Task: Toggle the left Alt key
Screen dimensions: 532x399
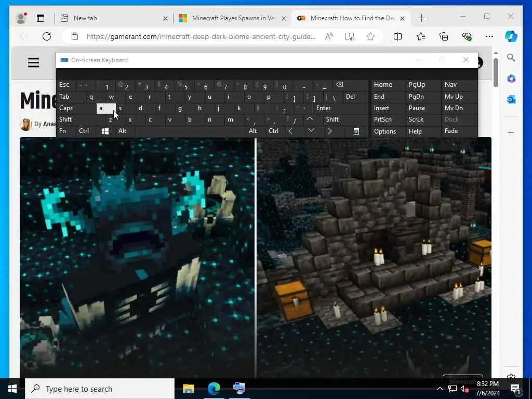Action: (x=125, y=131)
